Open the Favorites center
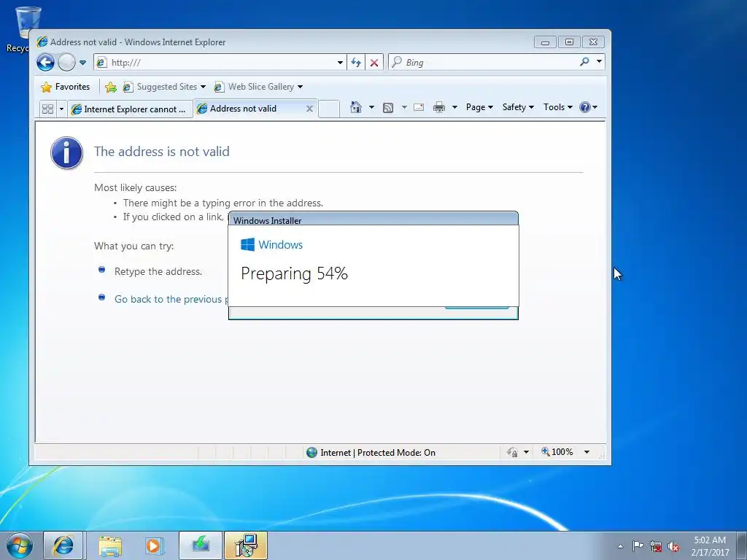Viewport: 747px width, 560px height. click(65, 87)
